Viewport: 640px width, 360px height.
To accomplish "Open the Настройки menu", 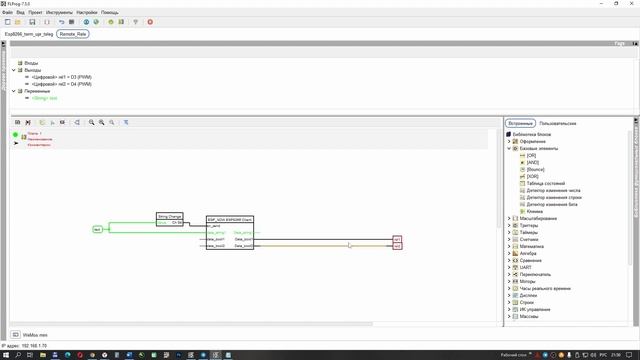I will coord(87,13).
